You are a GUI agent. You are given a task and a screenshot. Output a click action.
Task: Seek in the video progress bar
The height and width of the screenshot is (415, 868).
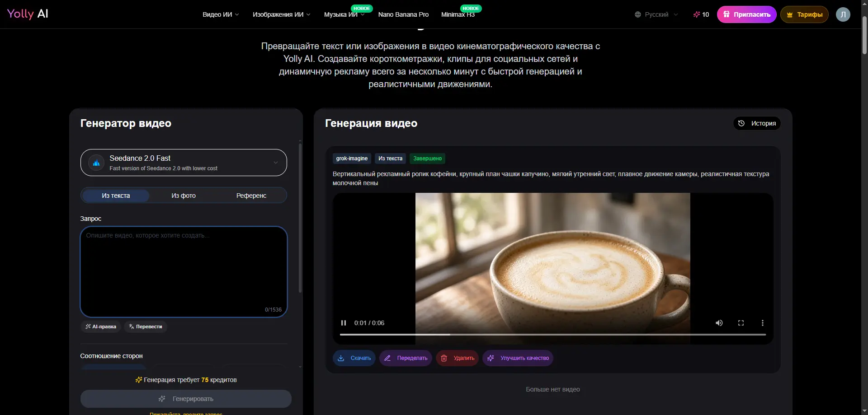pos(553,335)
